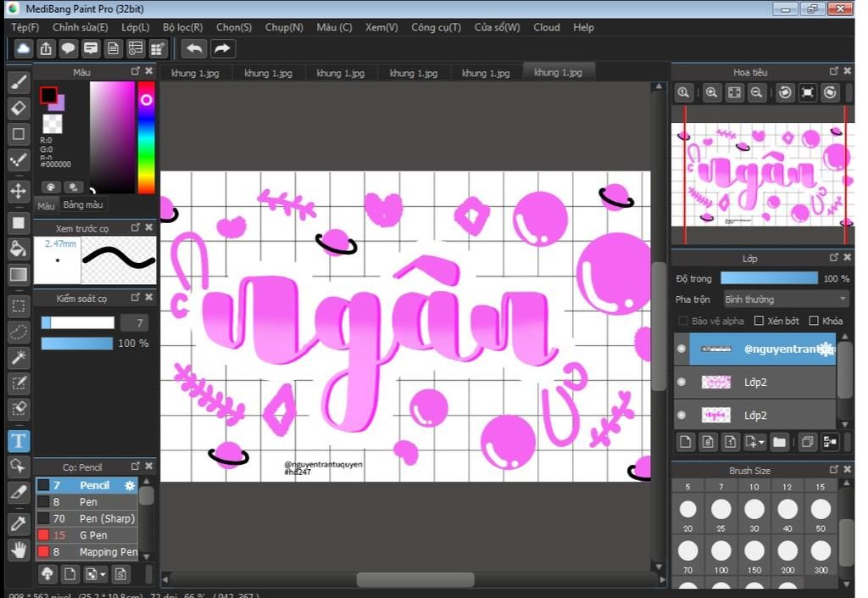The image size is (868, 598).
Task: Close the Xem trước cọ panel
Action: (148, 227)
